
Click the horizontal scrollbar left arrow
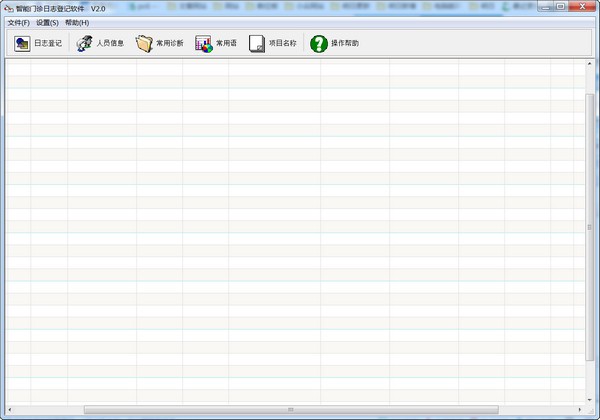[10, 409]
